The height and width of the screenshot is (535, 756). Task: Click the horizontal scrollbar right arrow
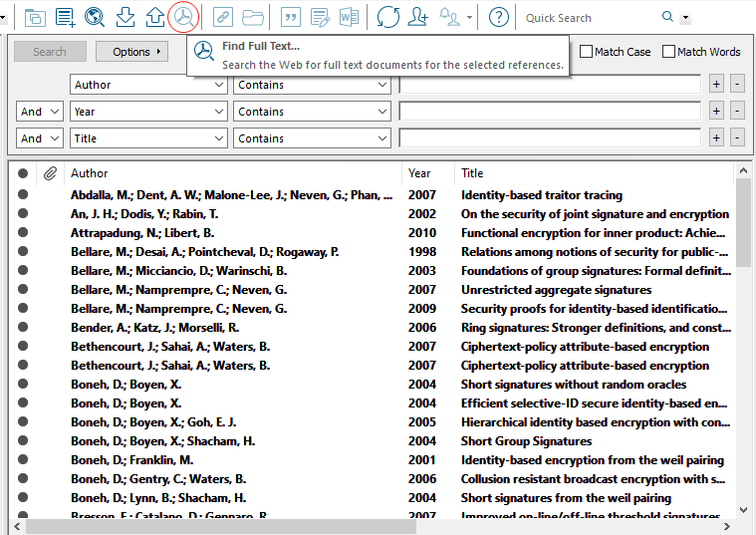pos(726,526)
